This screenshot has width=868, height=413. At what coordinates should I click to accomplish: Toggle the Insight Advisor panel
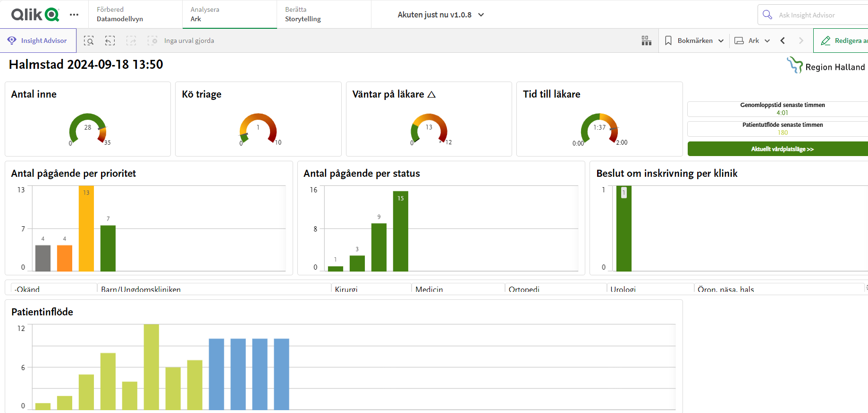pos(38,41)
